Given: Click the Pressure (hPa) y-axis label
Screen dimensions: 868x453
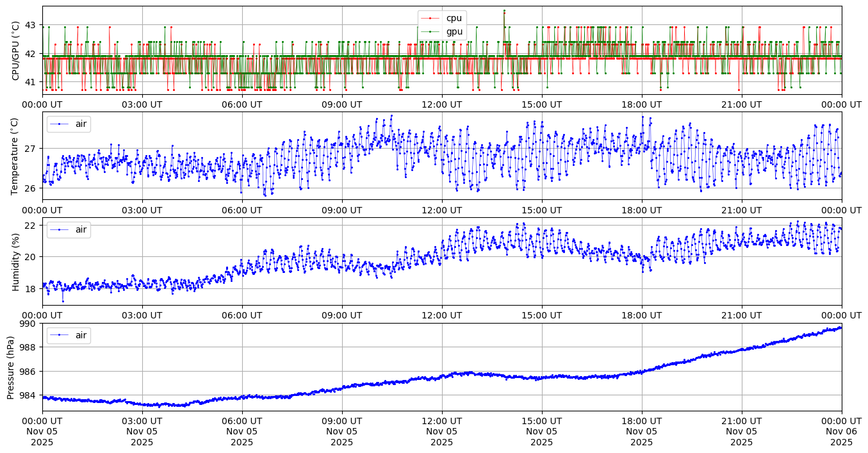Looking at the screenshot, I should (x=11, y=367).
